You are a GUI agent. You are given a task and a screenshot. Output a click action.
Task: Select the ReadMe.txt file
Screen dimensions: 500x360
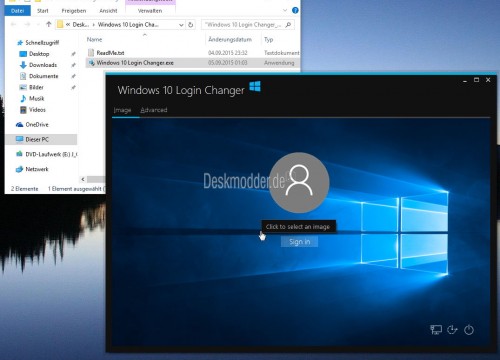[x=193, y=53]
